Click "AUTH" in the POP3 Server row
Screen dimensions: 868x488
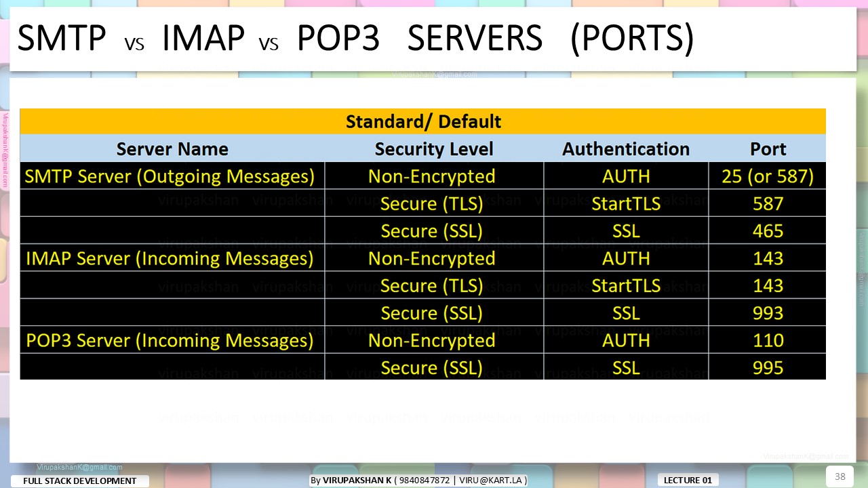click(626, 340)
